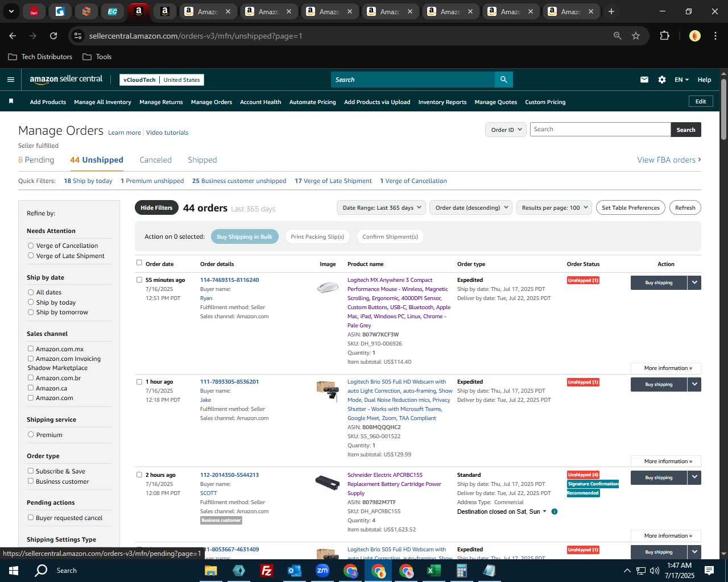Image resolution: width=728 pixels, height=582 pixels.
Task: Focus the Seller Central header search box
Action: [x=412, y=80]
